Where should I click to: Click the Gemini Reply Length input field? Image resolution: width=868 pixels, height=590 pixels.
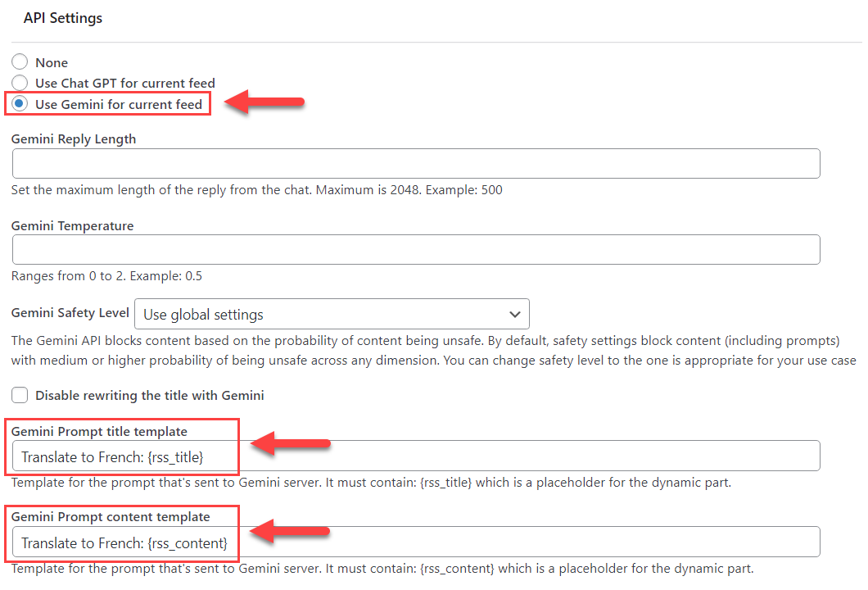pyautogui.click(x=416, y=163)
